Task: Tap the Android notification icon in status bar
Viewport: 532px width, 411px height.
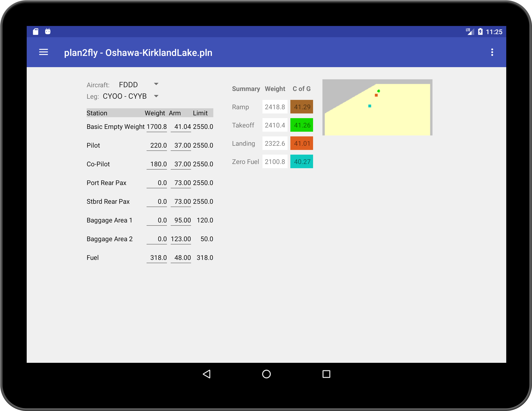Action: (x=48, y=31)
